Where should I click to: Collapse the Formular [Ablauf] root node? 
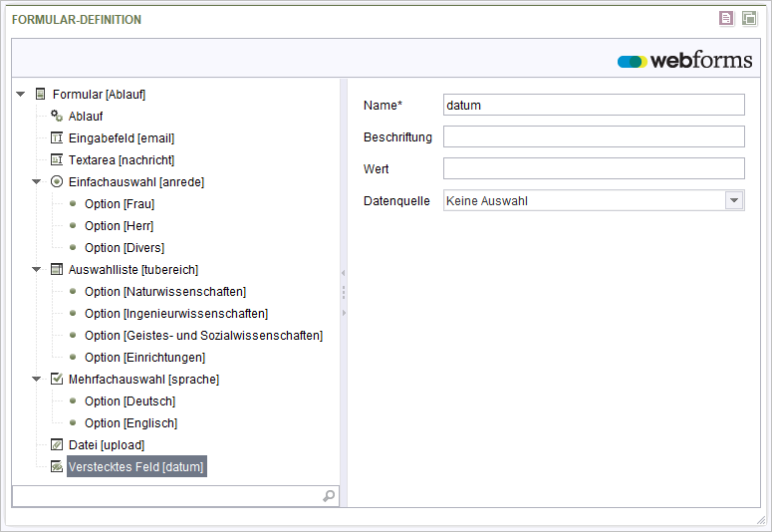coord(21,94)
